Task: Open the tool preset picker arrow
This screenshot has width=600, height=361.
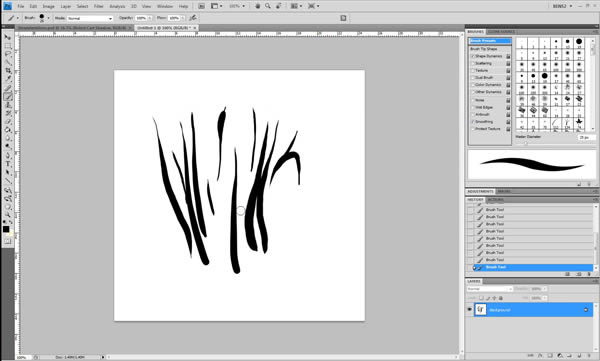Action: 18,18
